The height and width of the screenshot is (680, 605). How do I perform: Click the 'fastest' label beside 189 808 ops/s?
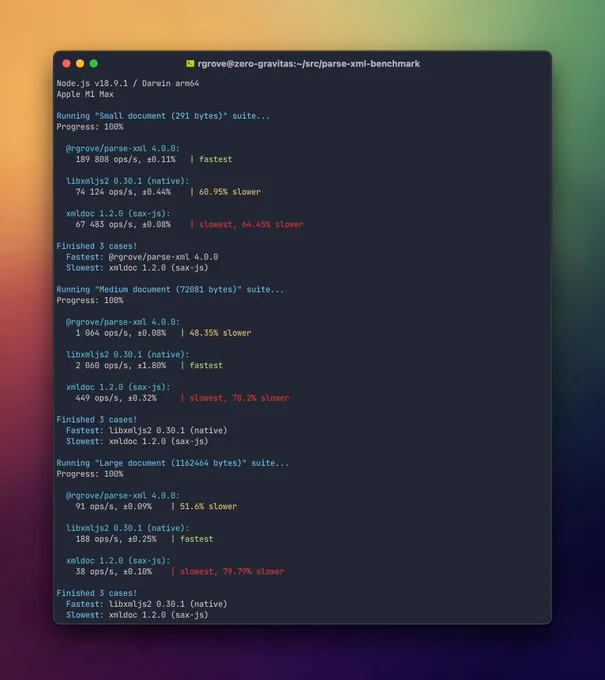coord(216,159)
